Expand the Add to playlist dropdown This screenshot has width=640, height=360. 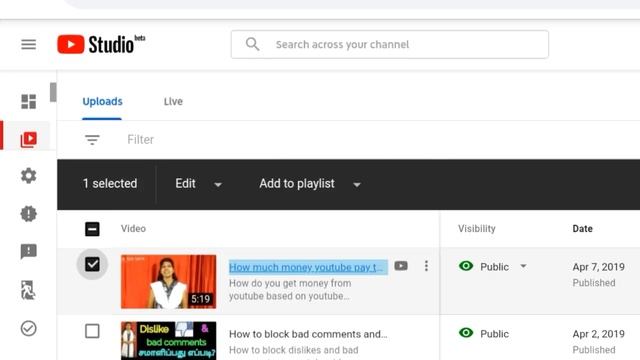(x=310, y=184)
